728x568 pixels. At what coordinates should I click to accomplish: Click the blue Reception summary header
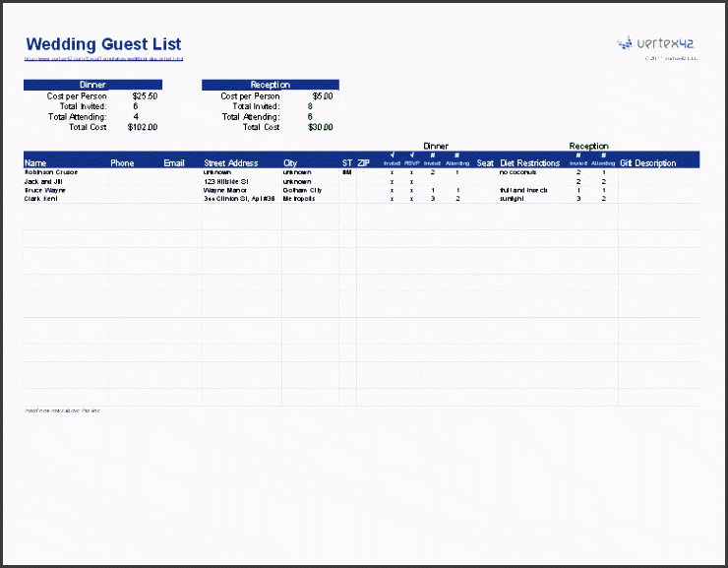(271, 86)
